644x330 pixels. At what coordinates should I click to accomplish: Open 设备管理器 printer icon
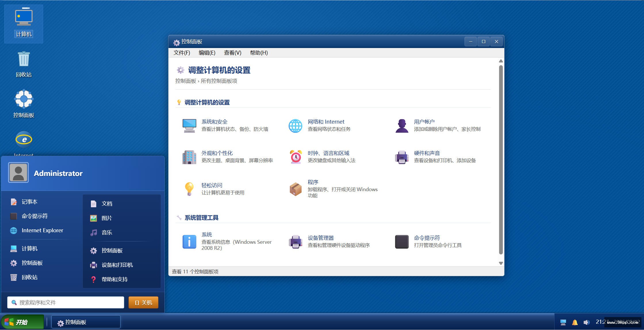(295, 241)
